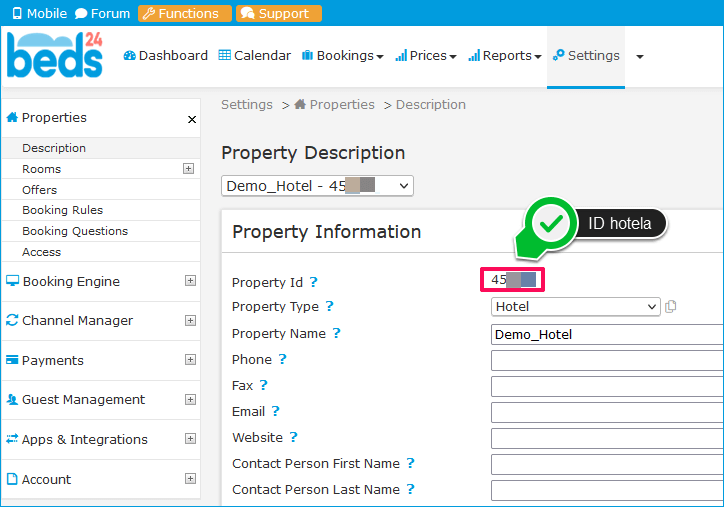724x507 pixels.
Task: Expand the Booking Engine section
Action: 190,282
